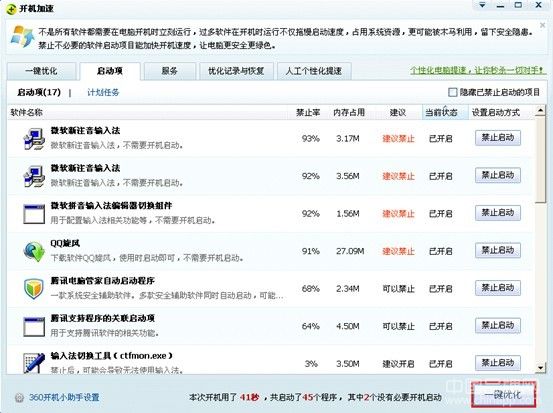
Task: Click 禁止启动 for 腾讯支持程序的关联启动项
Action: [498, 325]
